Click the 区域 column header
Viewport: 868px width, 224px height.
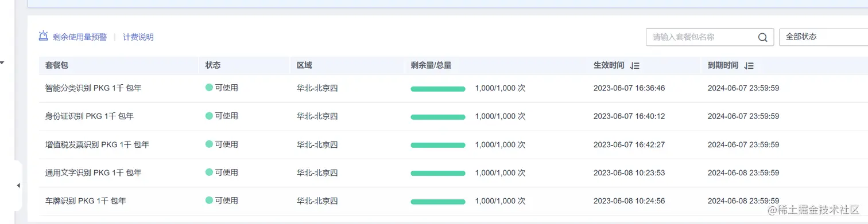304,65
